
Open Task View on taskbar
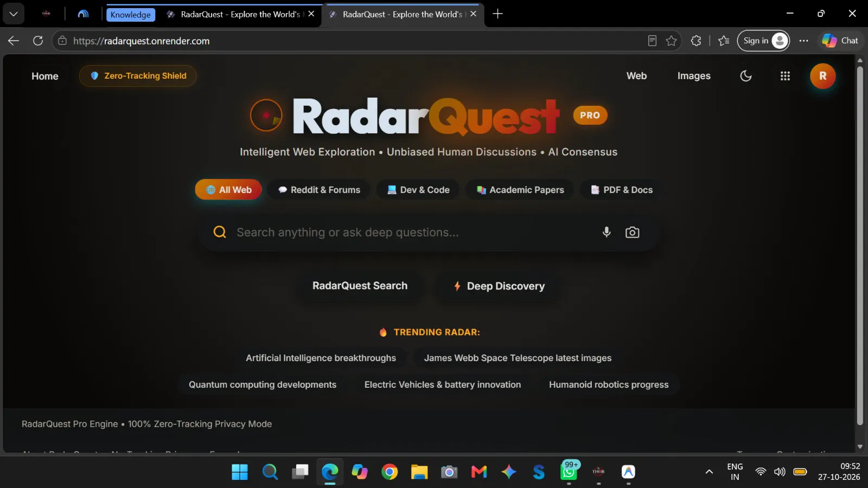(x=299, y=472)
